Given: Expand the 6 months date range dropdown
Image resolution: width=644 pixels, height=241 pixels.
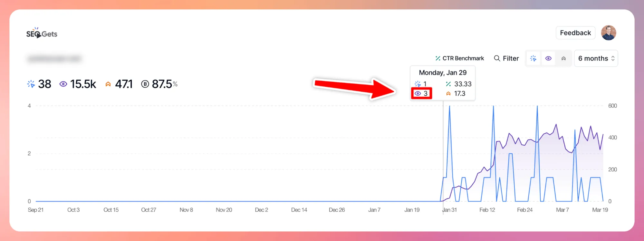Looking at the screenshot, I should tap(596, 58).
